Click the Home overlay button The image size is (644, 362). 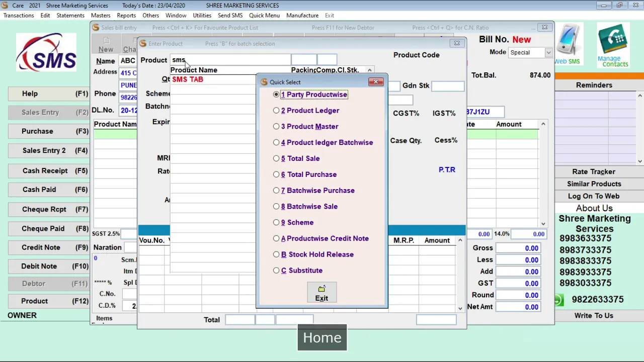pyautogui.click(x=322, y=337)
